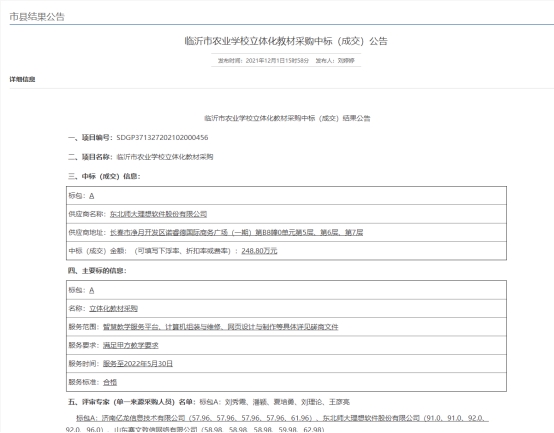Image resolution: width=554 pixels, height=433 pixels.
Task: Click service time 服务至2022年5月30日
Action: coord(138,363)
